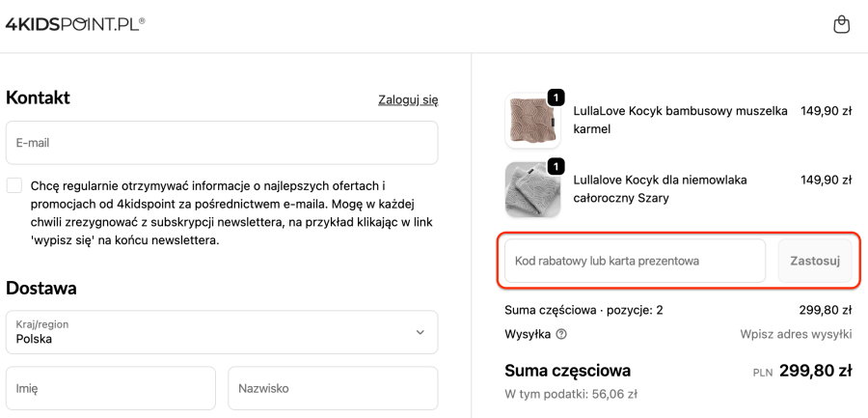Follow the Zaloguj się link
Image resolution: width=868 pixels, height=418 pixels.
pos(408,99)
